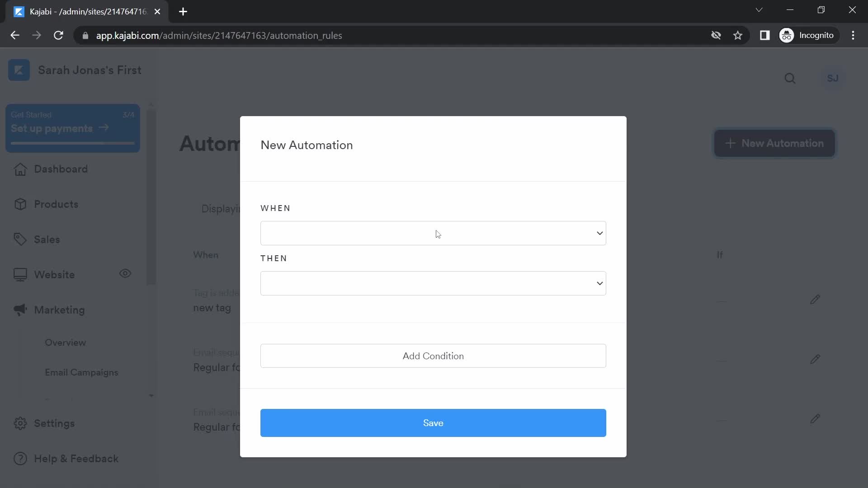Viewport: 868px width, 488px height.
Task: Open the Incognito profile indicator
Action: [808, 35]
